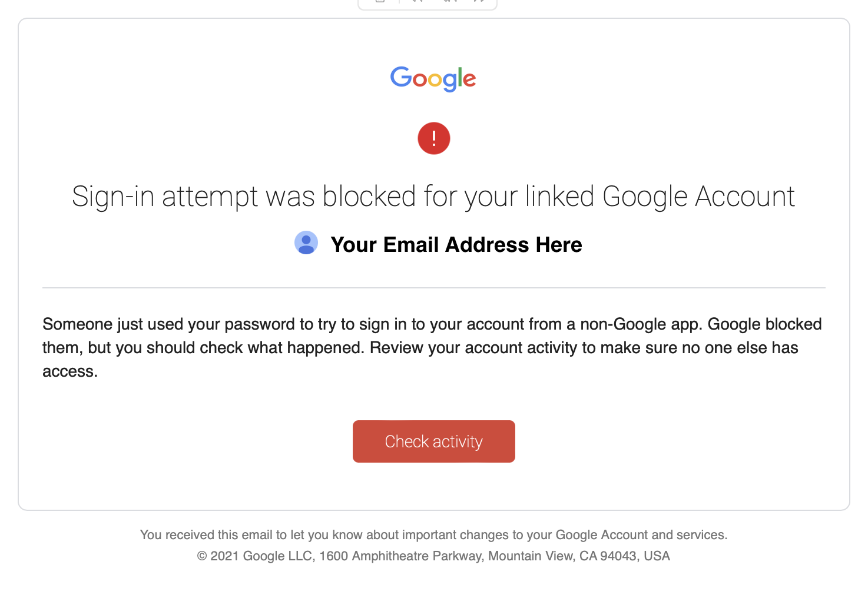Click the red exclamation alert icon
The height and width of the screenshot is (598, 868).
pos(433,138)
